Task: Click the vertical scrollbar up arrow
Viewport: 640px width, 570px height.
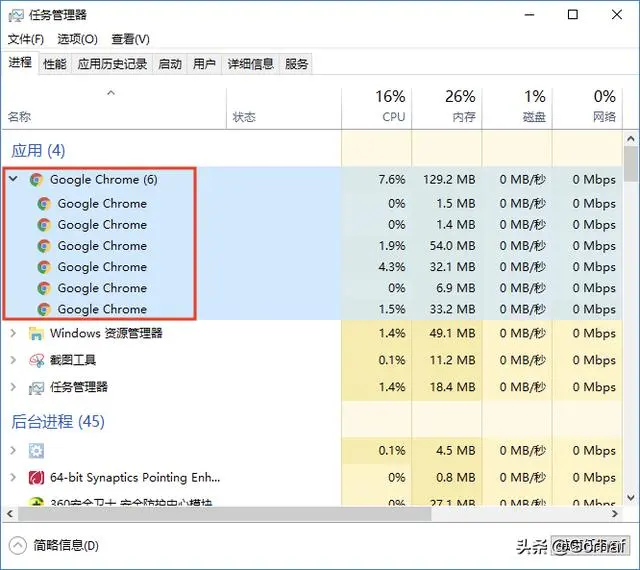Action: point(631,139)
